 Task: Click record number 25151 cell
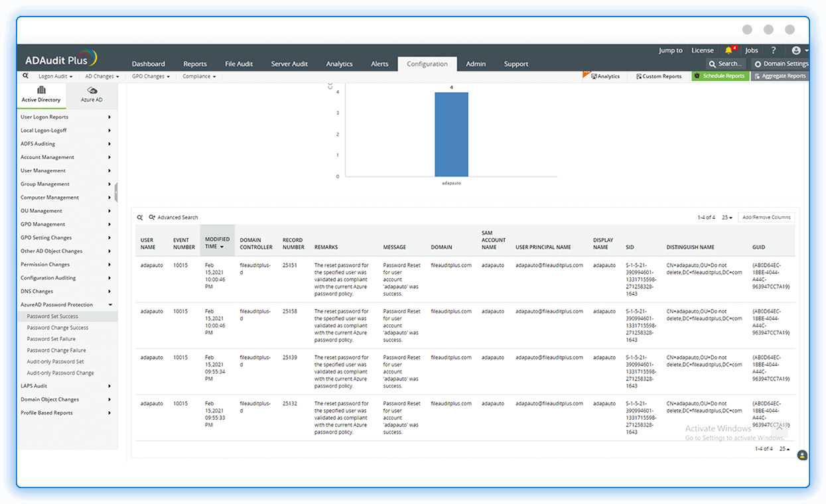(290, 265)
